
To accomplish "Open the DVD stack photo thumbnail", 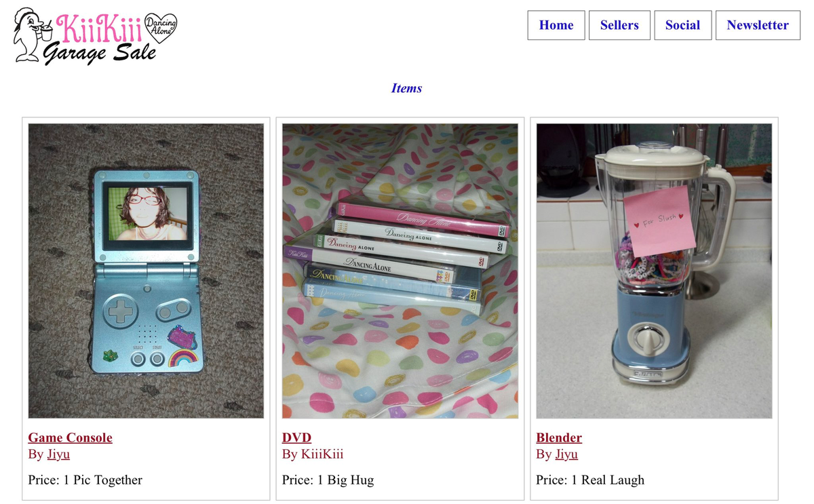I will 400,271.
